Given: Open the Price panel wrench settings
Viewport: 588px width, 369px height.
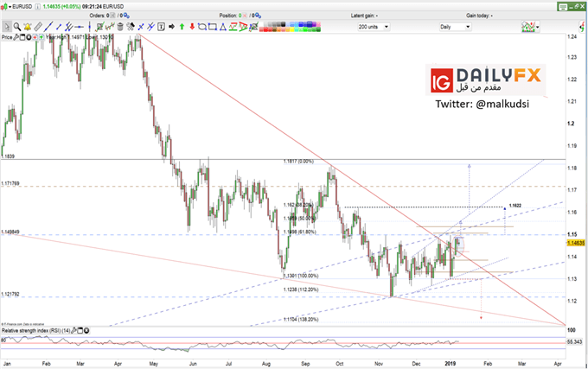Looking at the screenshot, I should pyautogui.click(x=16, y=37).
